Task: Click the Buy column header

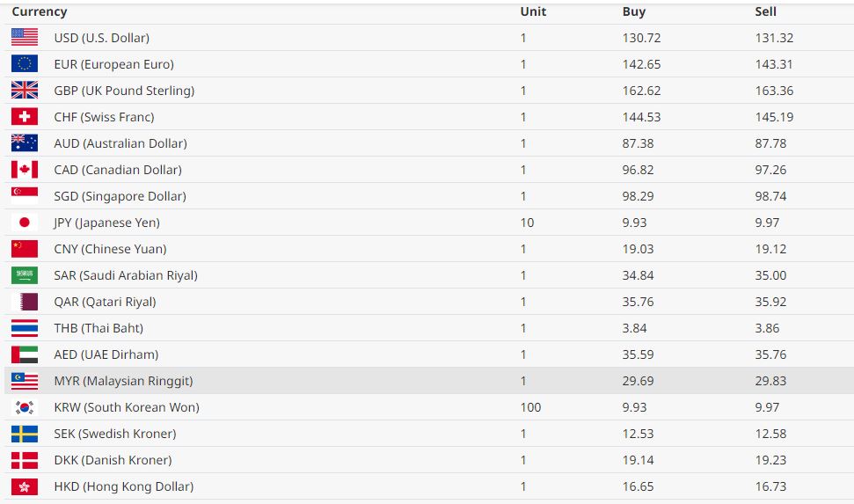Action: pos(634,11)
